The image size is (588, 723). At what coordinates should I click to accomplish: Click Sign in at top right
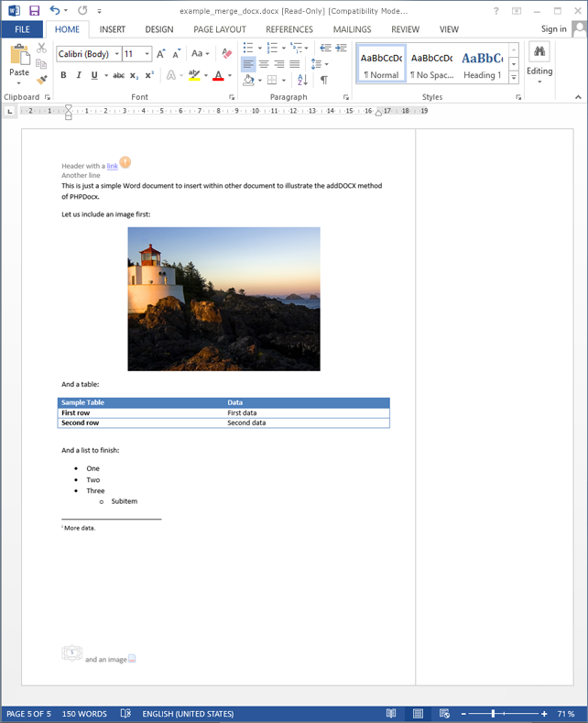pyautogui.click(x=553, y=29)
